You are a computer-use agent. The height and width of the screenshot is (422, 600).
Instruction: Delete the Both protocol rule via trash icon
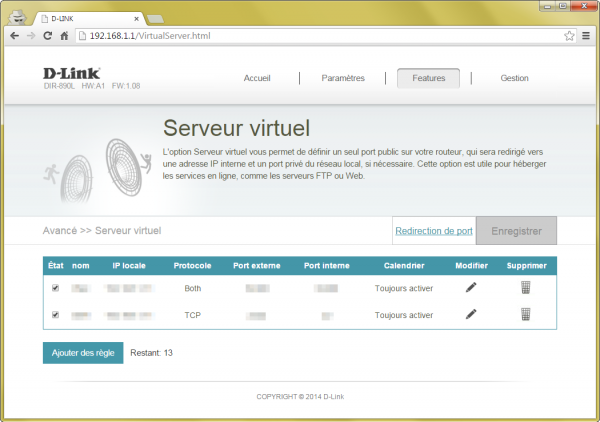point(526,288)
